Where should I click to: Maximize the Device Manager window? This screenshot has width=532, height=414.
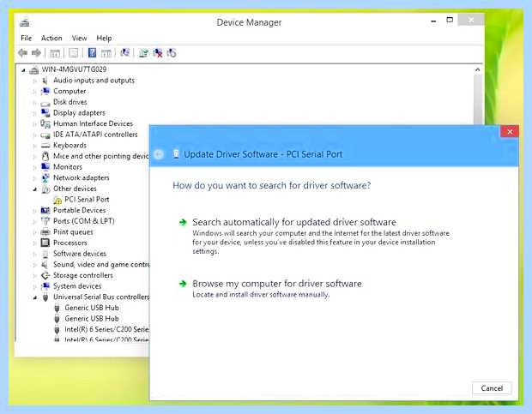coord(450,20)
